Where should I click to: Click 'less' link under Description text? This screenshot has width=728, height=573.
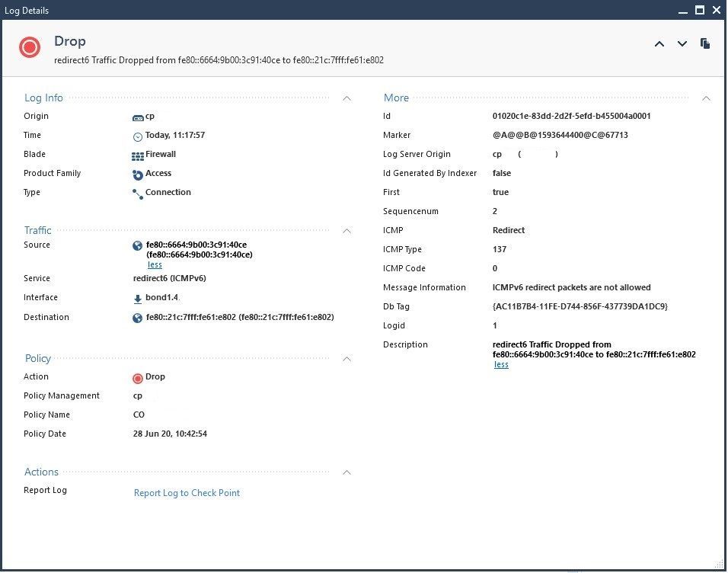[x=501, y=364]
